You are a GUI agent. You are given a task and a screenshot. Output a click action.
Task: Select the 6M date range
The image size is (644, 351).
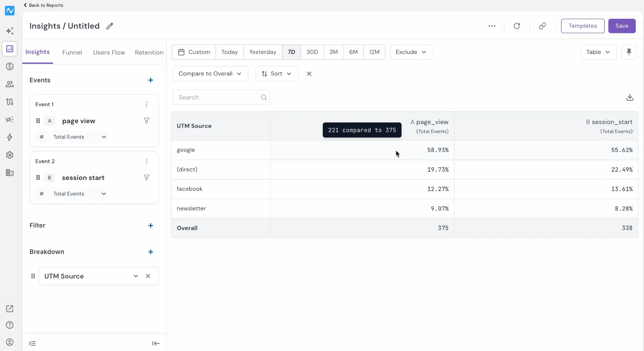354,52
